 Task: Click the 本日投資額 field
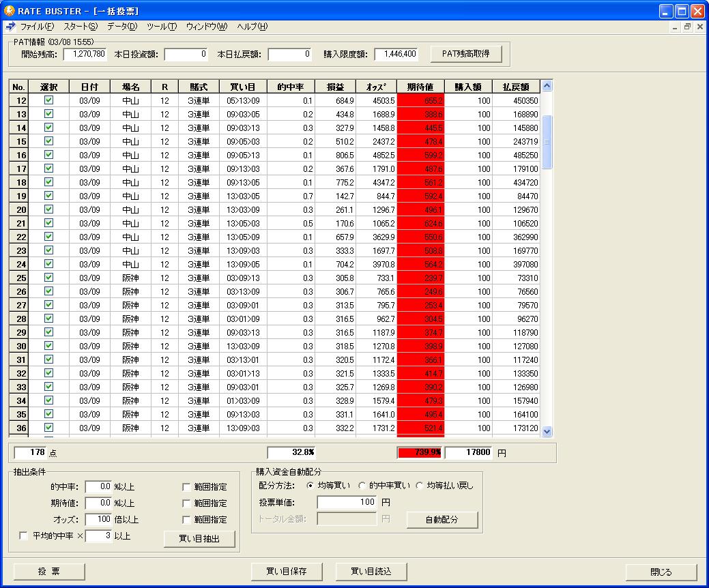(x=186, y=55)
